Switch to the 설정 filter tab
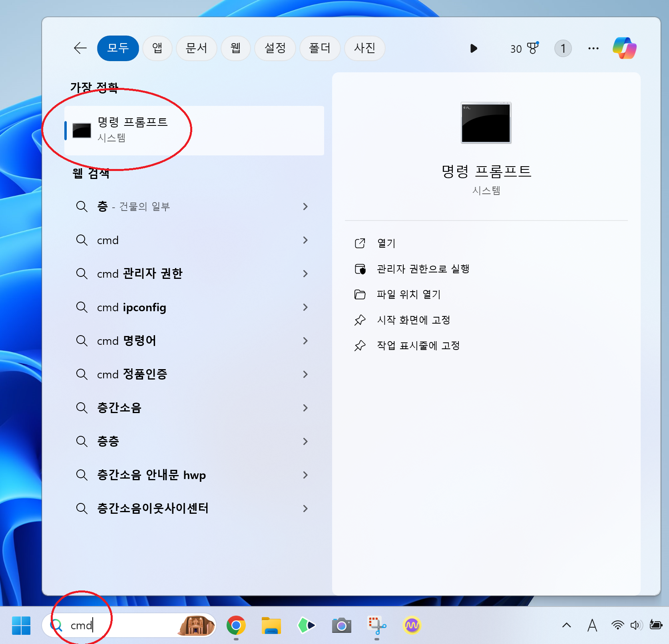The image size is (669, 644). tap(275, 48)
